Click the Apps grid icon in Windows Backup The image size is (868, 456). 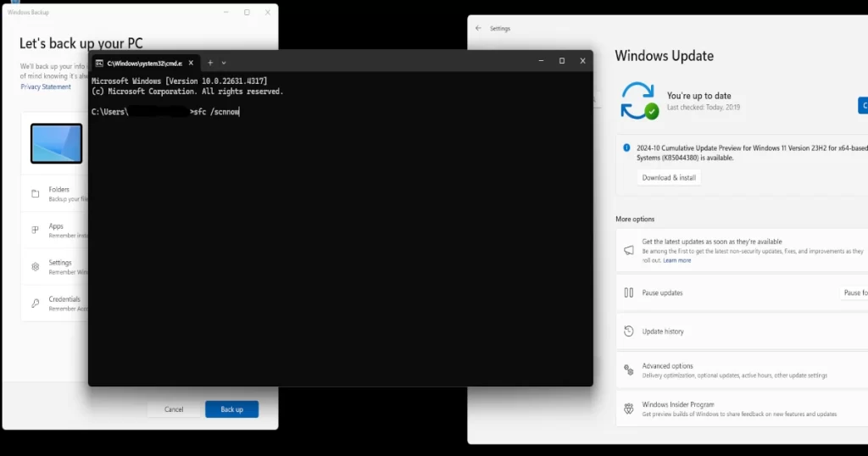click(36, 230)
